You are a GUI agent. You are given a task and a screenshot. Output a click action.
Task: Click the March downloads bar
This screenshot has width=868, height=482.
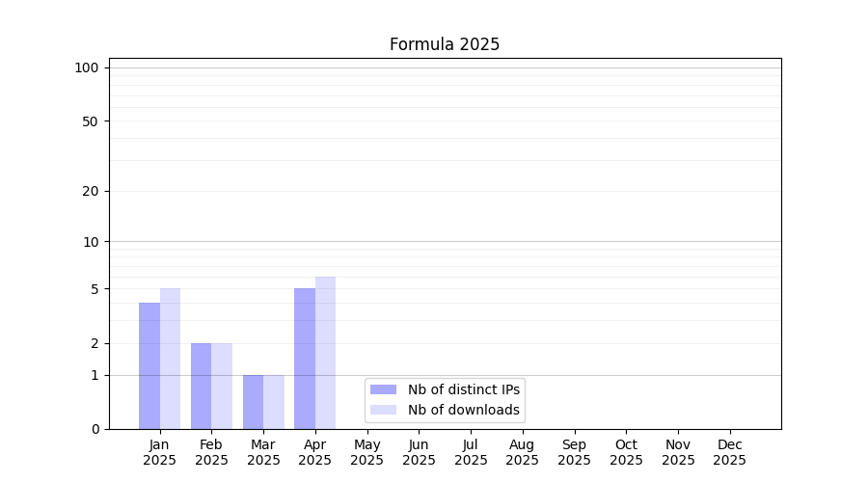pyautogui.click(x=274, y=402)
